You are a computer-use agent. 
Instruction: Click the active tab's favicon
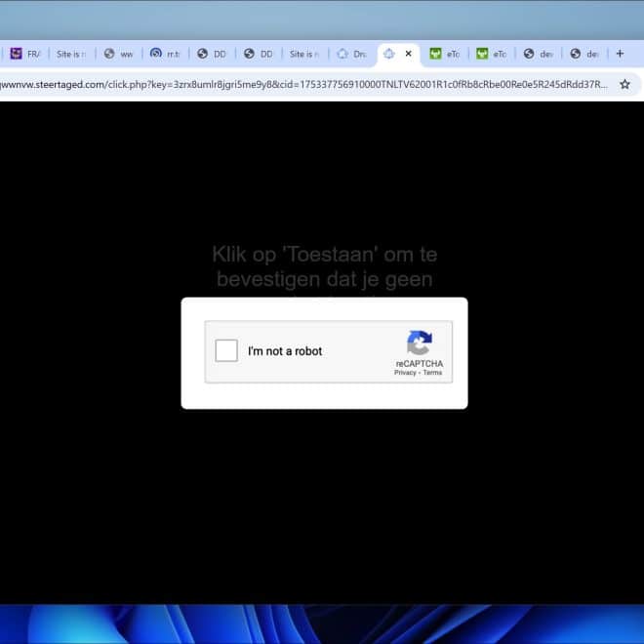point(388,54)
